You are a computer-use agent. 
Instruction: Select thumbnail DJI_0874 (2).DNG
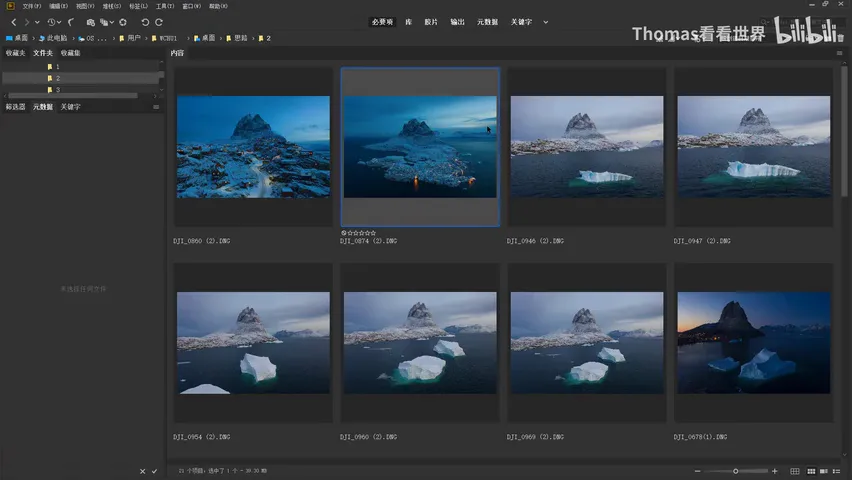pyautogui.click(x=420, y=147)
